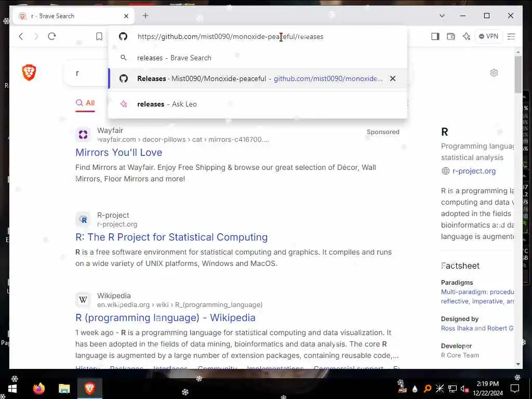Click the browser forward arrow
The width and height of the screenshot is (532, 399).
click(36, 36)
